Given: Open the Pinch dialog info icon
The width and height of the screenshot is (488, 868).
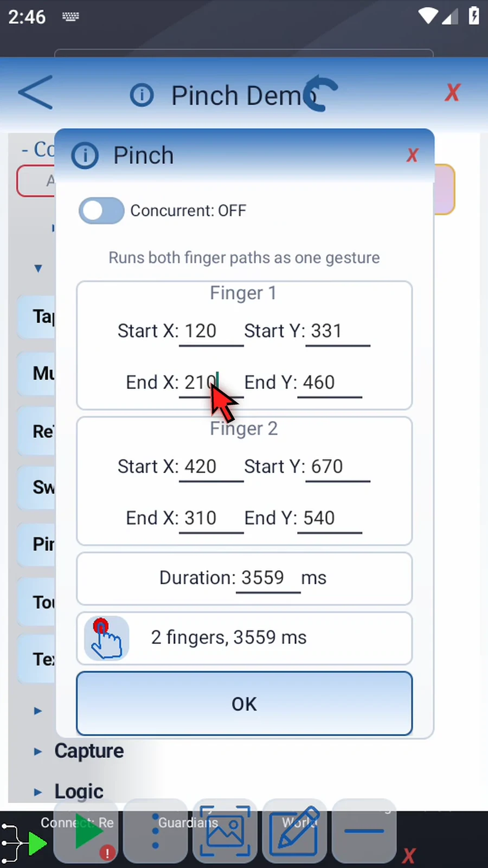Looking at the screenshot, I should [x=85, y=156].
